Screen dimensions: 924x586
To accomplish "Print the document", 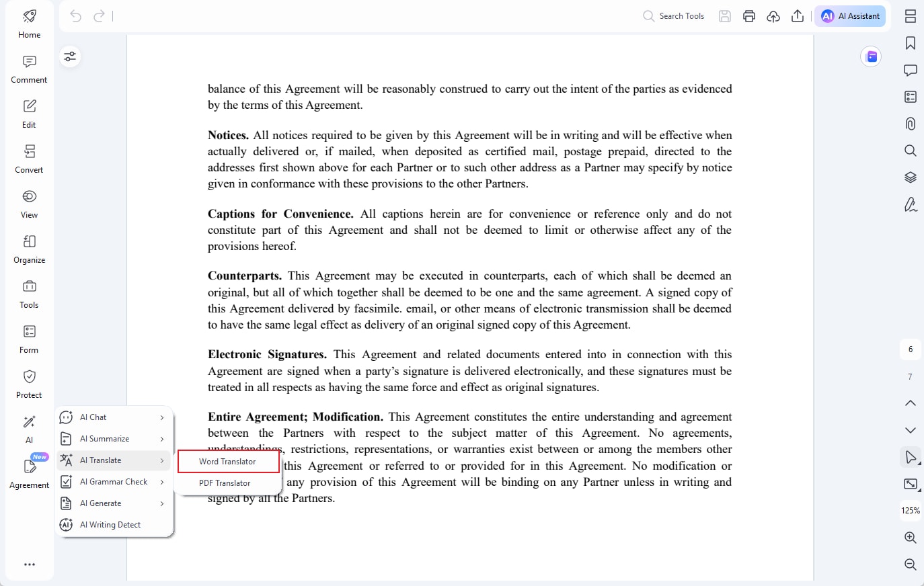I will coord(749,16).
